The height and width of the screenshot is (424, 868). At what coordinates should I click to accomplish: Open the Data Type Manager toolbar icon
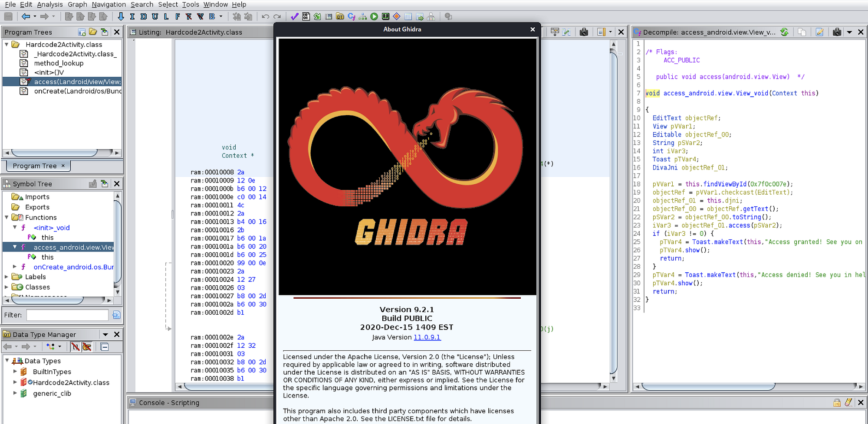(x=340, y=16)
